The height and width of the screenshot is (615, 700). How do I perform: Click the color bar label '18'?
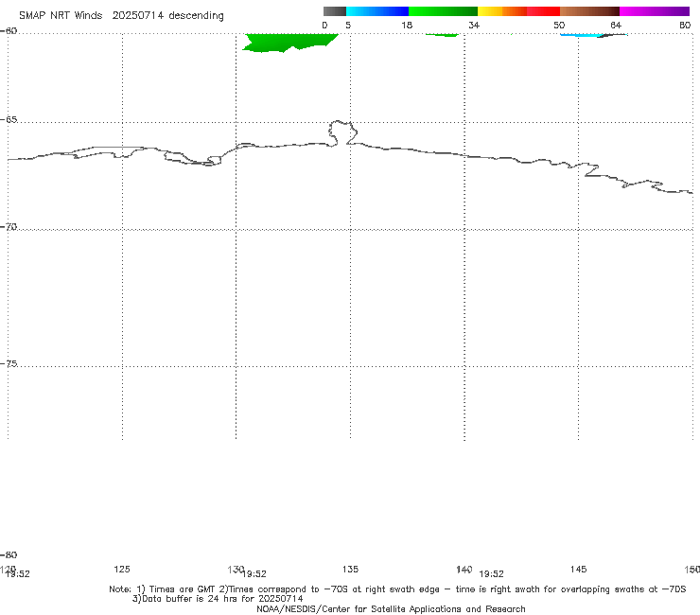click(x=407, y=26)
